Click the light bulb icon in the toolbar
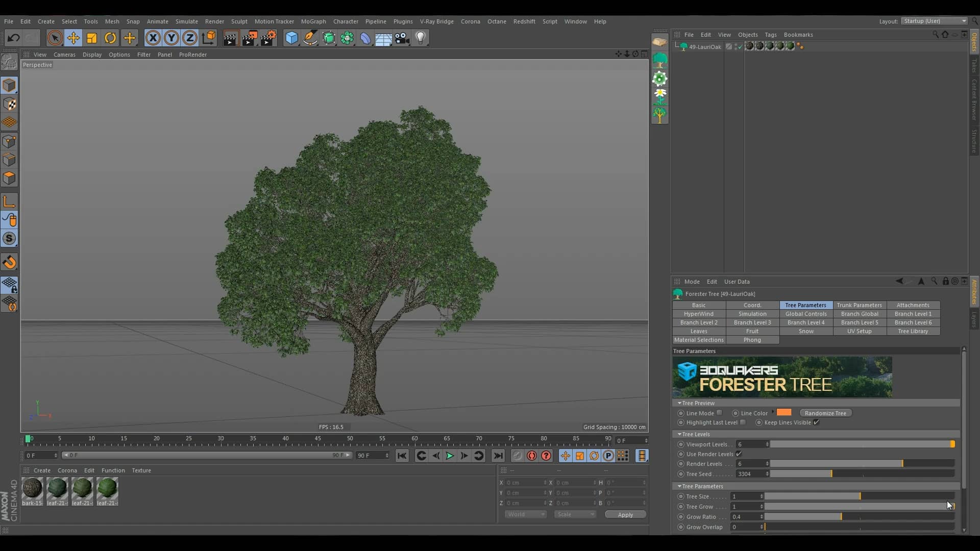Image resolution: width=980 pixels, height=551 pixels. coord(421,38)
